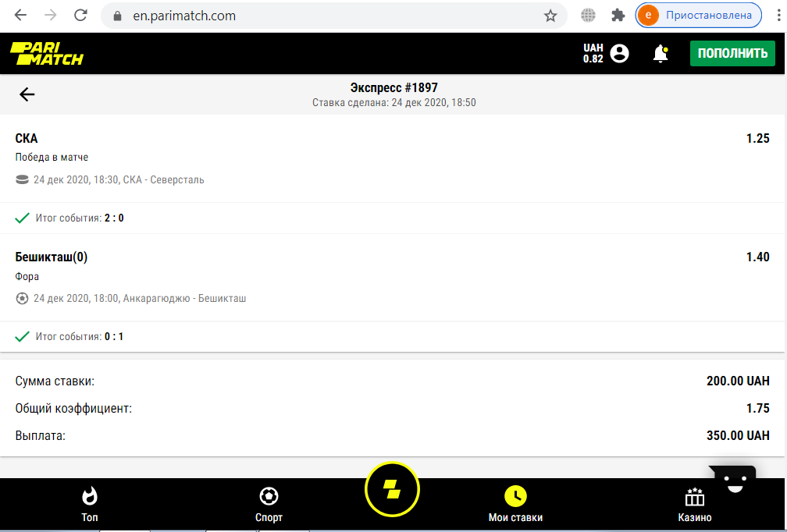Viewport: 787px width, 532px height.
Task: Open the globe extension icon
Action: pos(588,16)
